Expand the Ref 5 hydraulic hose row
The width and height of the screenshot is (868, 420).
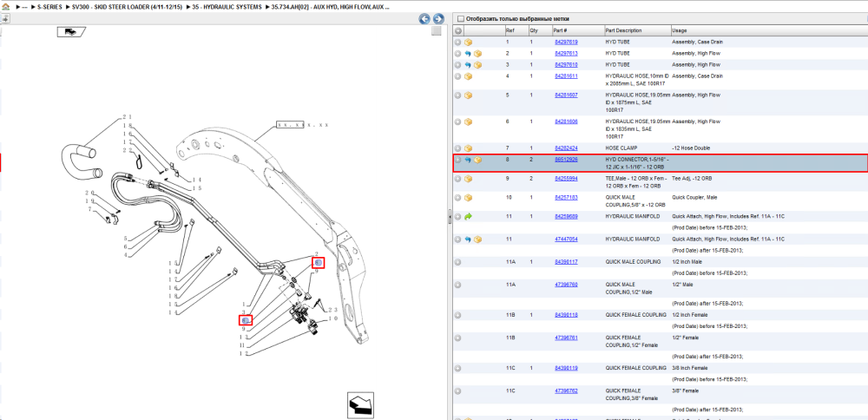point(457,95)
